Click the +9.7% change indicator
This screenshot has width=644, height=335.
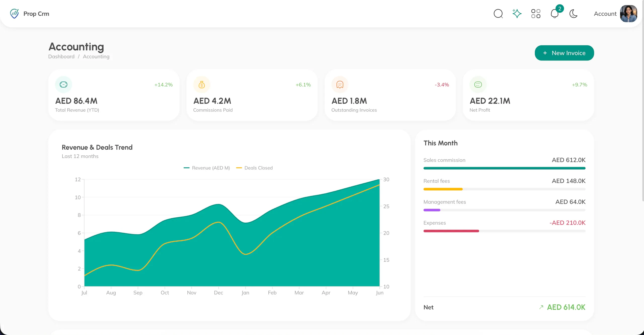[x=579, y=85]
